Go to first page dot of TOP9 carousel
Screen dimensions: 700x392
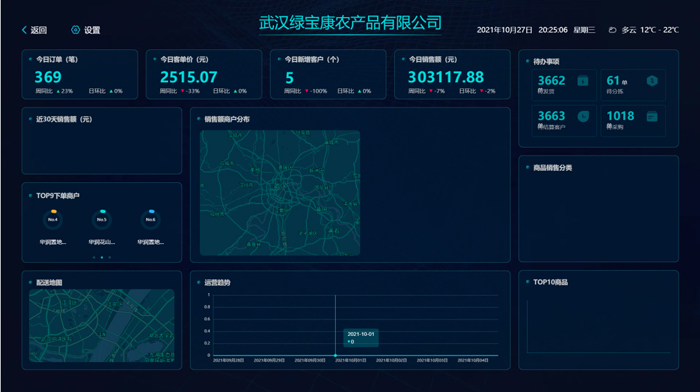(94, 257)
